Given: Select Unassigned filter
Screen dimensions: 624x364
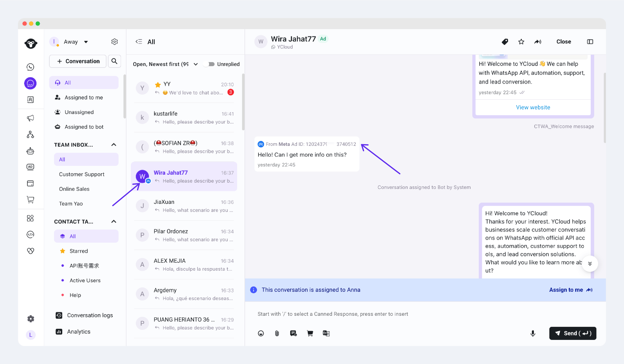Looking at the screenshot, I should 84,112.
